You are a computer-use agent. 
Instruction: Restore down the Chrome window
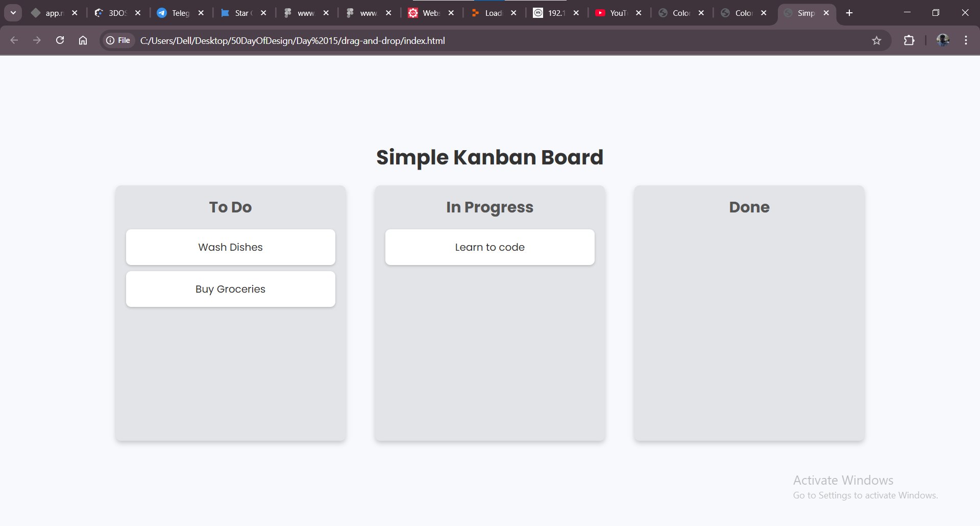click(936, 13)
